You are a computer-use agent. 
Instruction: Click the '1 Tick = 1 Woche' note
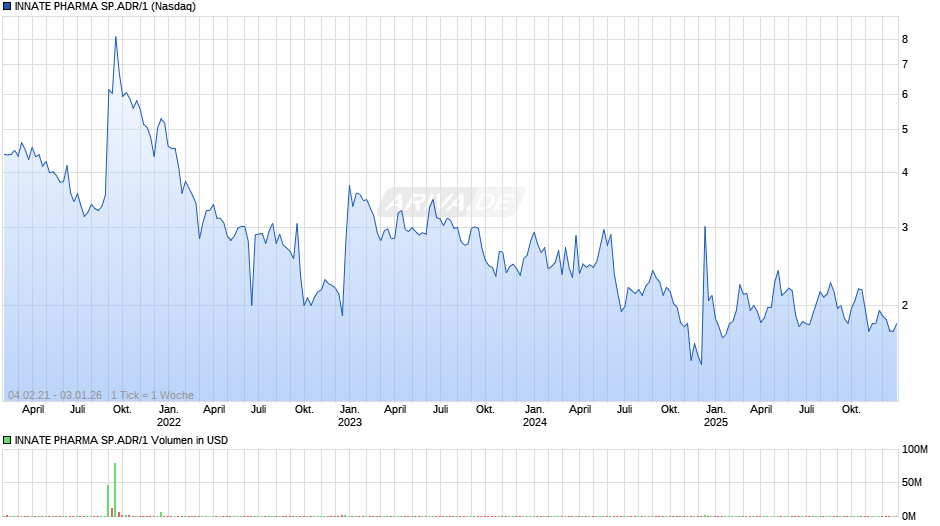pos(152,395)
